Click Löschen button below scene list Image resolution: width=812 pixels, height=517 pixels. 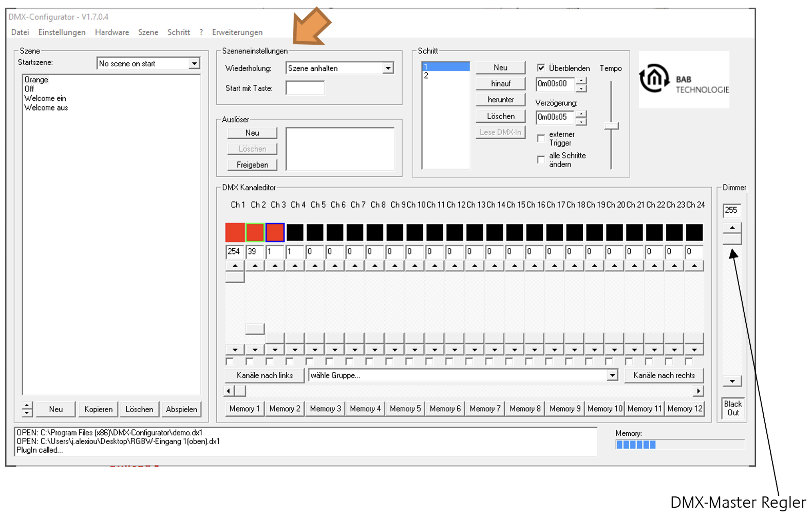point(139,409)
